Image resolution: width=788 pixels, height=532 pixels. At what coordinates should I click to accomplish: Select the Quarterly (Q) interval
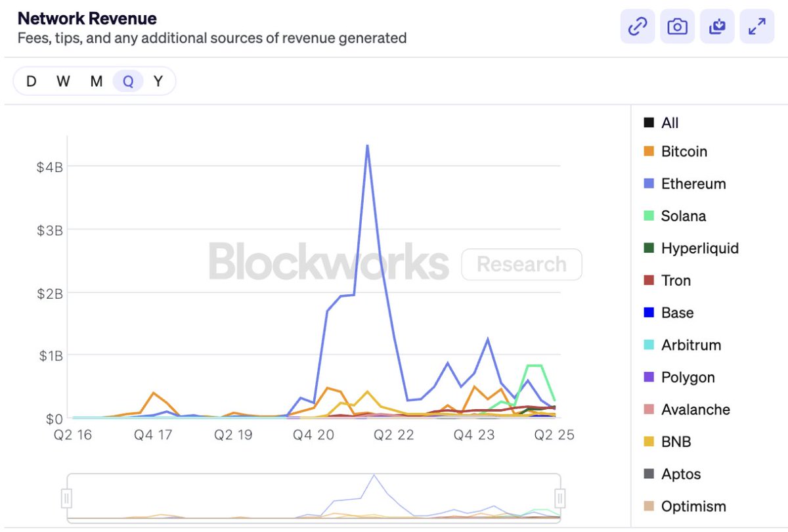[128, 81]
